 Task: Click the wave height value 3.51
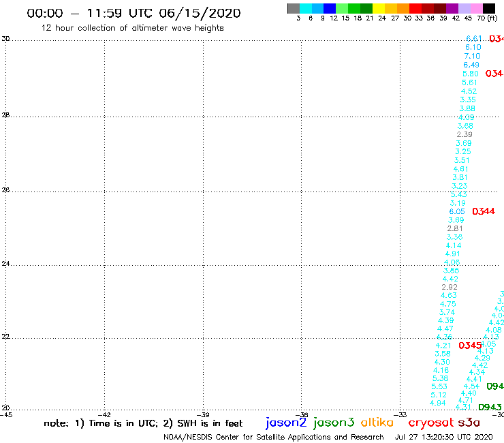point(462,160)
